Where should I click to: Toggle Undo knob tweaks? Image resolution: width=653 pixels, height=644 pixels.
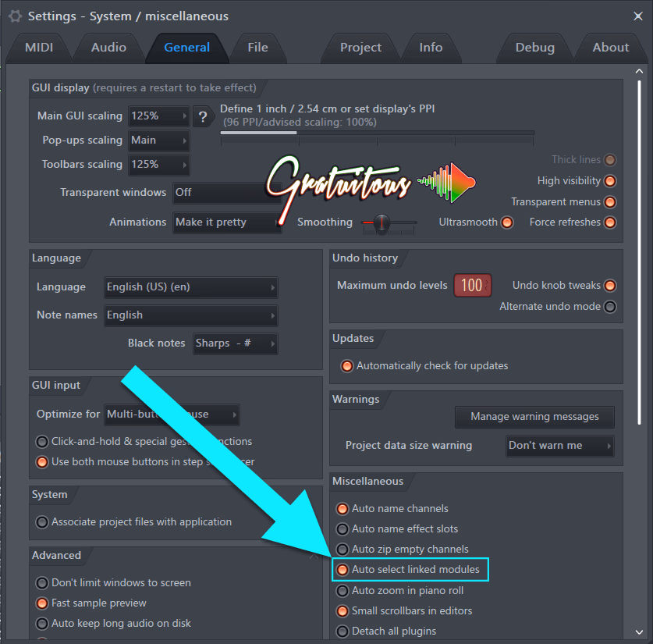click(609, 286)
